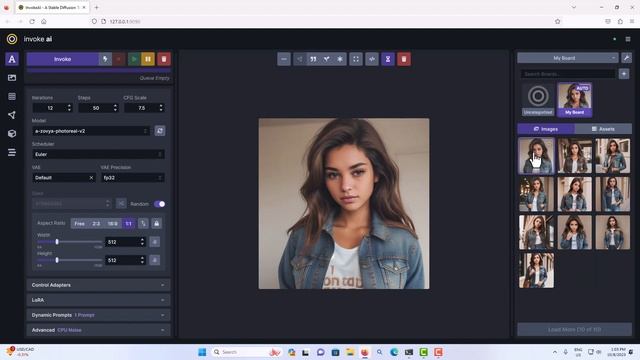Click the CFG Scale number field
The width and height of the screenshot is (640, 360).
[x=144, y=108]
